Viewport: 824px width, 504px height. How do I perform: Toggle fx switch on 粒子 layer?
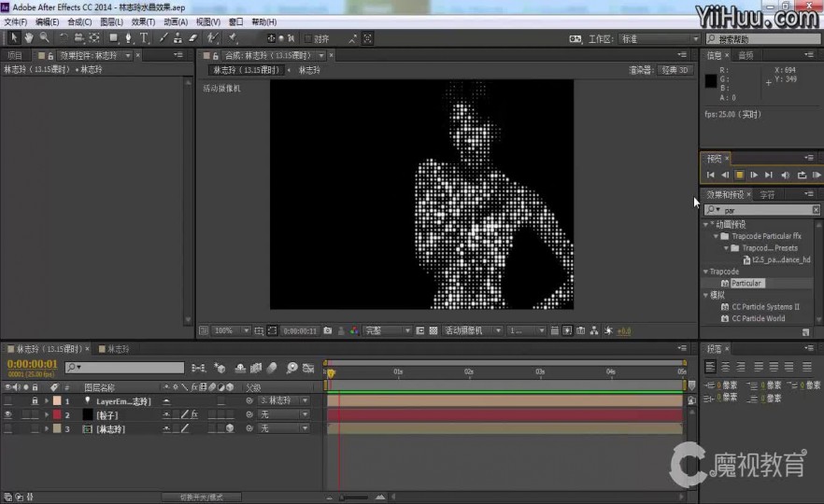click(194, 414)
